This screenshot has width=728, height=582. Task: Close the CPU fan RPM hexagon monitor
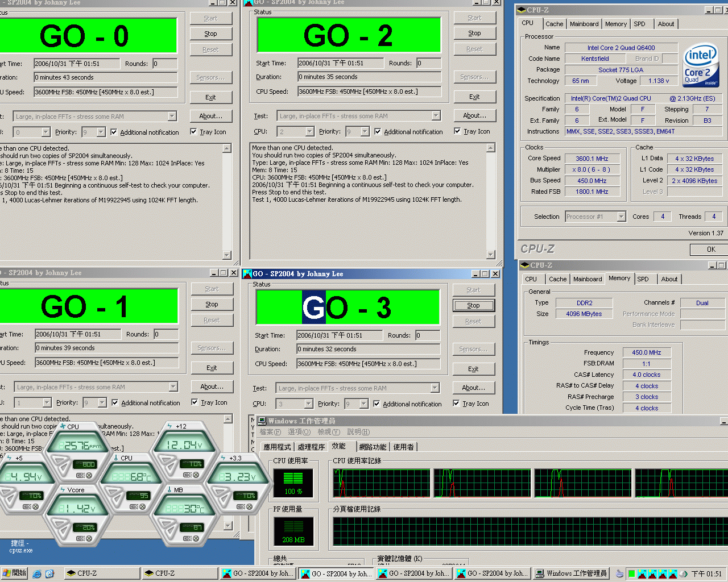88,475
